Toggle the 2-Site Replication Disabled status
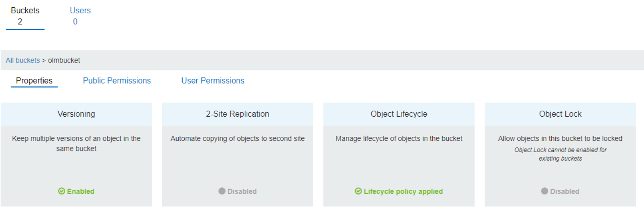 pyautogui.click(x=242, y=191)
